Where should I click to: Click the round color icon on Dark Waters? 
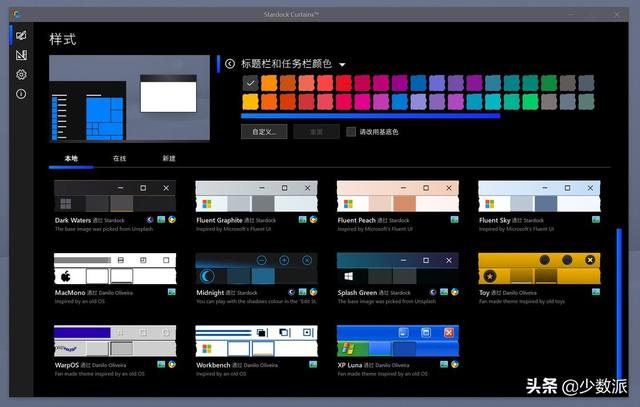click(x=172, y=220)
